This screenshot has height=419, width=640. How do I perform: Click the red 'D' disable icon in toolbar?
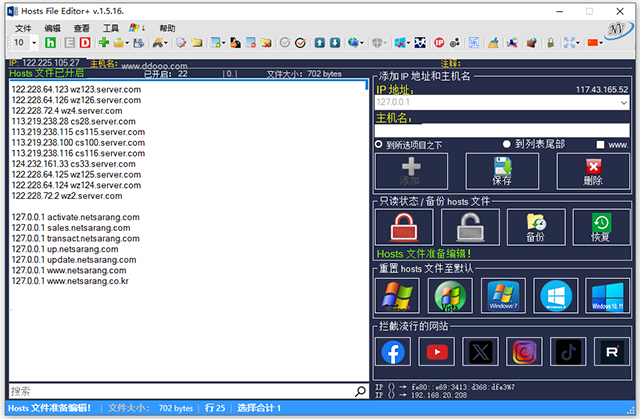pos(85,43)
